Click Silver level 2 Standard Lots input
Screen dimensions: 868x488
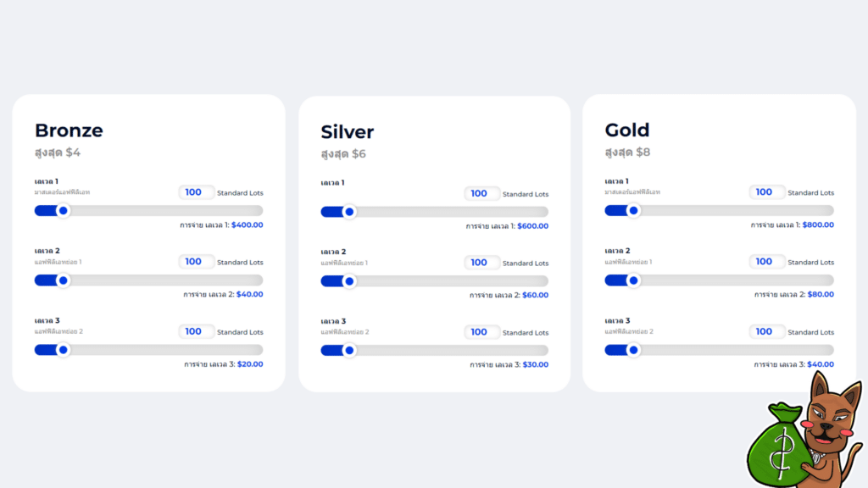pyautogui.click(x=480, y=263)
